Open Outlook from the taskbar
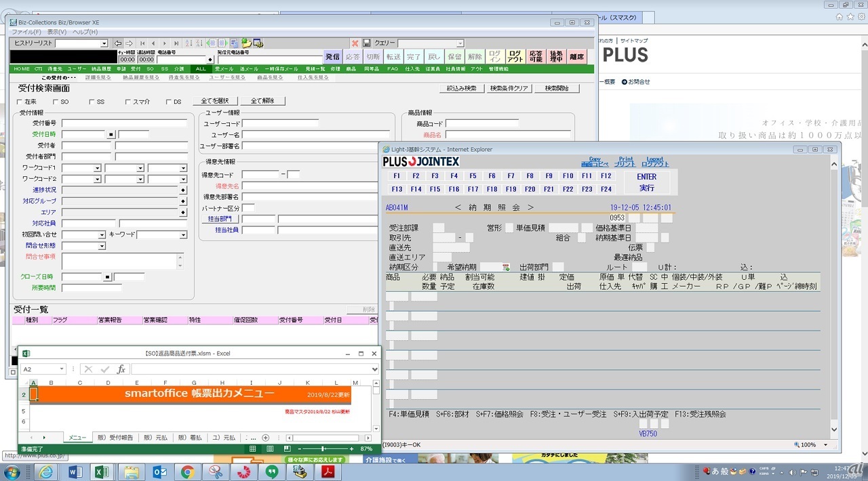Image resolution: width=868 pixels, height=481 pixels. [x=160, y=472]
